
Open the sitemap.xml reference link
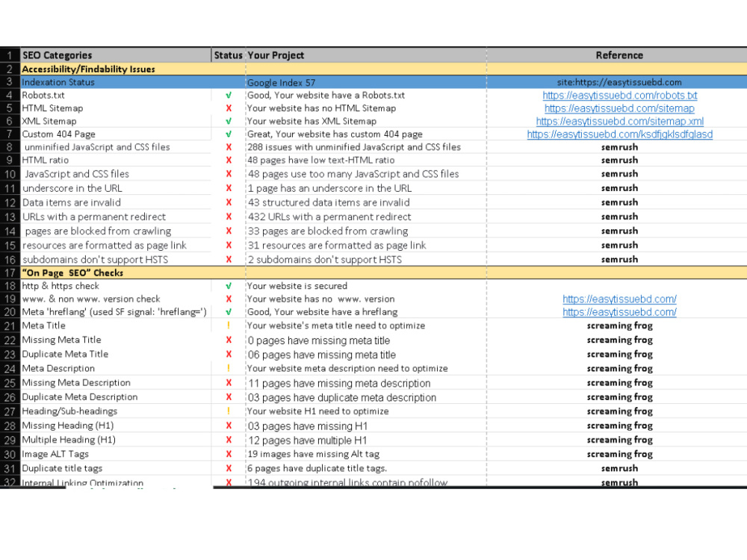click(x=619, y=122)
